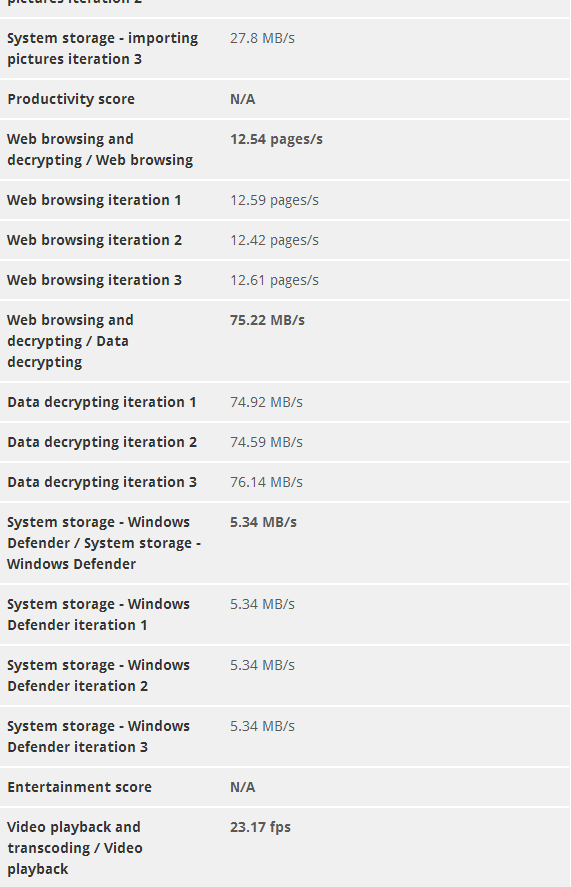Click the Entertainment score row label
The width and height of the screenshot is (571, 887).
tap(79, 787)
